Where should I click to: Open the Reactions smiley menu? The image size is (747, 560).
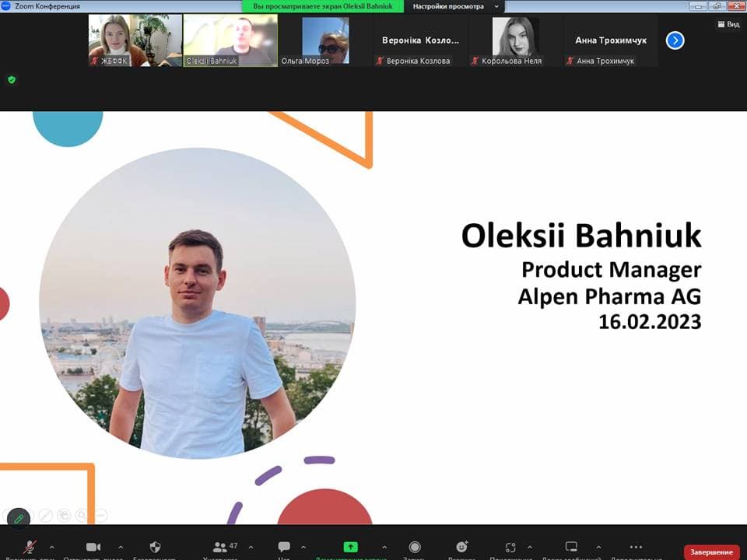click(461, 547)
